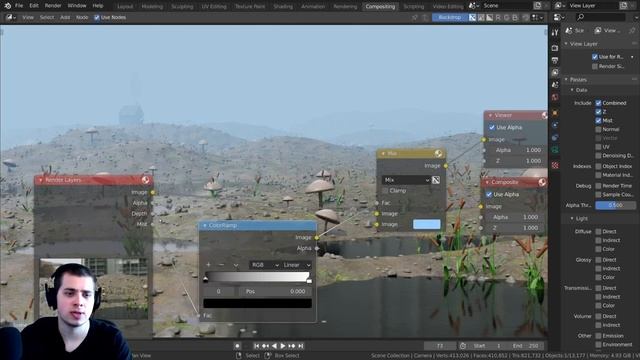
Task: Open the Texture properties tab icon
Action: point(555,165)
